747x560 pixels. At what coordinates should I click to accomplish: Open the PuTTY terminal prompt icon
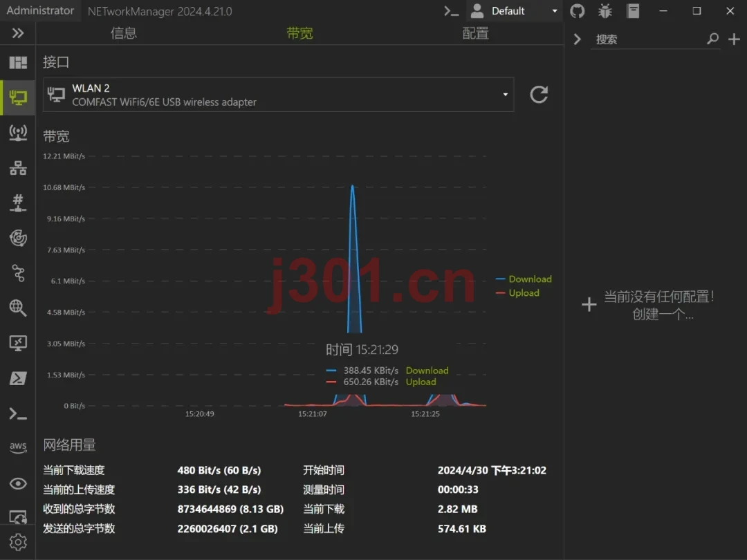coord(17,413)
